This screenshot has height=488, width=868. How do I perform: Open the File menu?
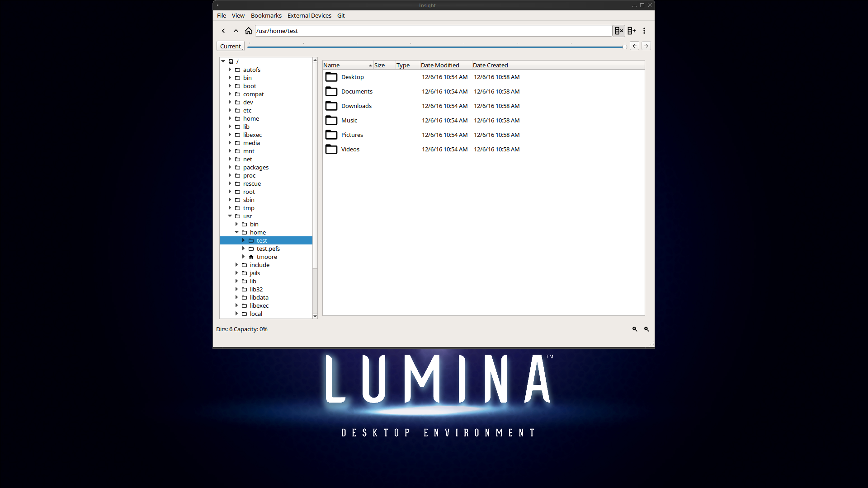(222, 15)
